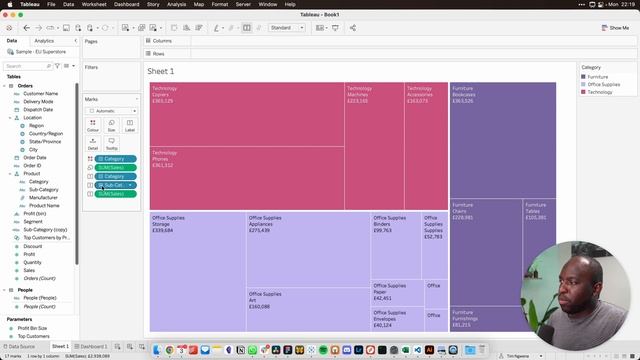
Task: Select the Profit (bin) field
Action: 35,213
